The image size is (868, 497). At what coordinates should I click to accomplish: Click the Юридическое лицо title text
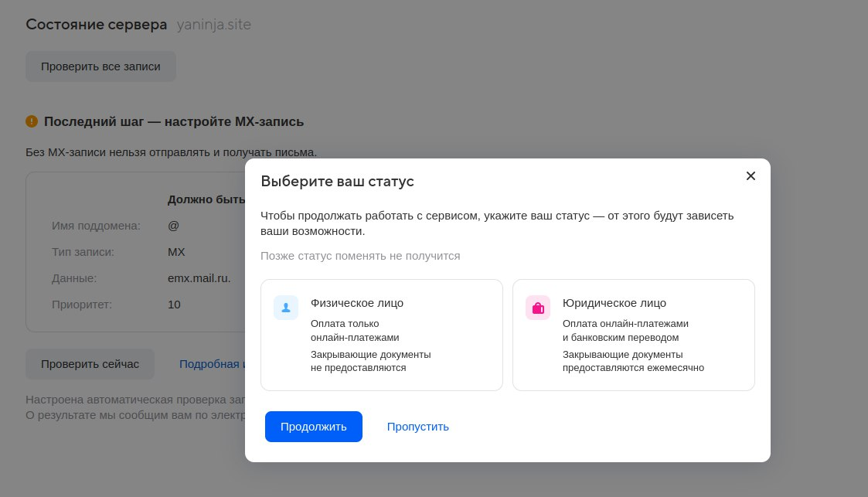[614, 303]
